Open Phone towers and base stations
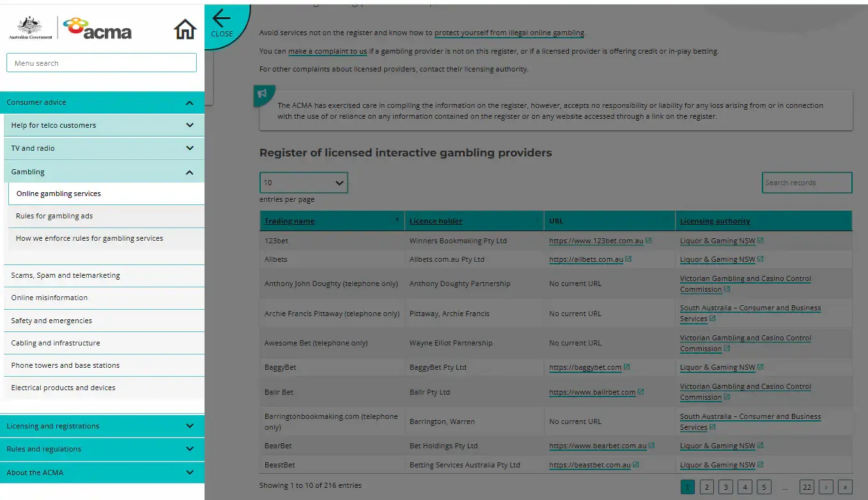This screenshot has width=868, height=500. [x=104, y=365]
